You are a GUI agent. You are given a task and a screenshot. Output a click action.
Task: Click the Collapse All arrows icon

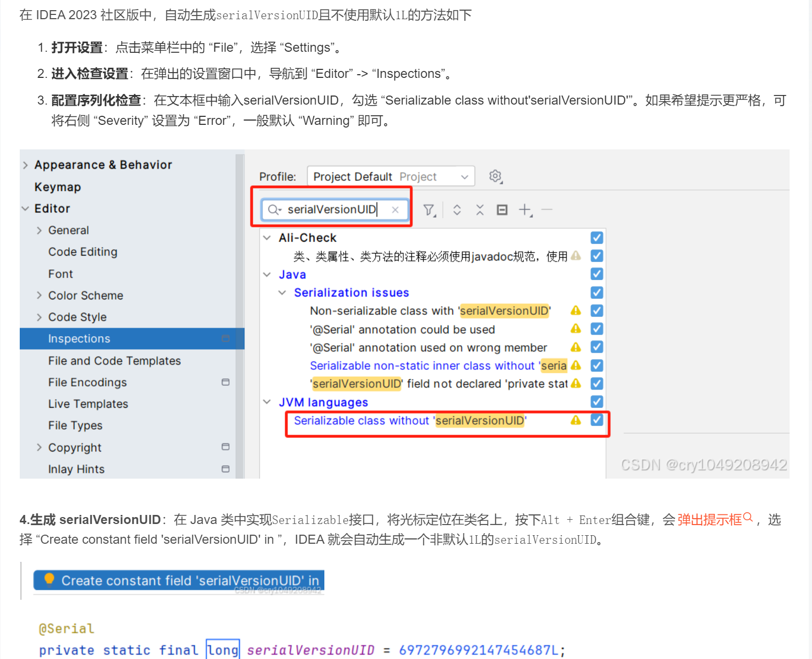[x=480, y=210]
